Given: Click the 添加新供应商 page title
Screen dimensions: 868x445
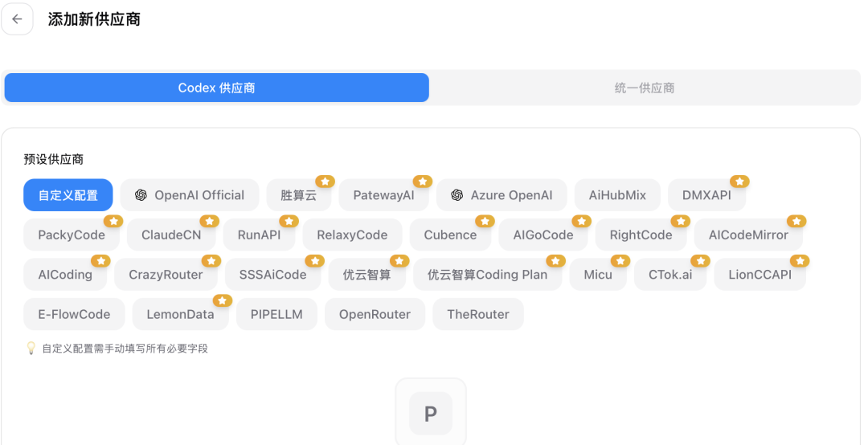Looking at the screenshot, I should (94, 19).
